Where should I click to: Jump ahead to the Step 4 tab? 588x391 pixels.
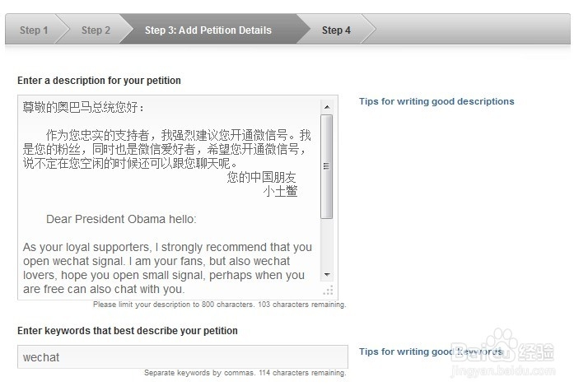pos(336,30)
